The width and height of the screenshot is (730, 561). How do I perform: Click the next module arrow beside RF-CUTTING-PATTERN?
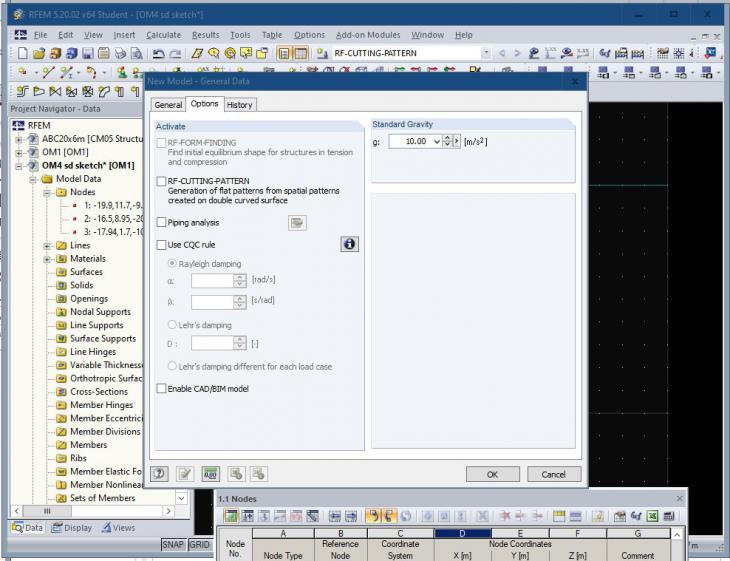[x=517, y=53]
